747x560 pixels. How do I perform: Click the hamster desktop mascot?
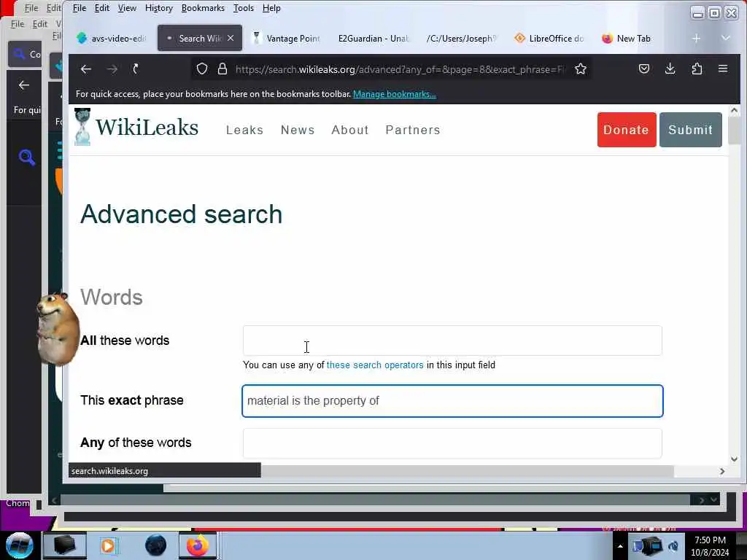pyautogui.click(x=58, y=330)
